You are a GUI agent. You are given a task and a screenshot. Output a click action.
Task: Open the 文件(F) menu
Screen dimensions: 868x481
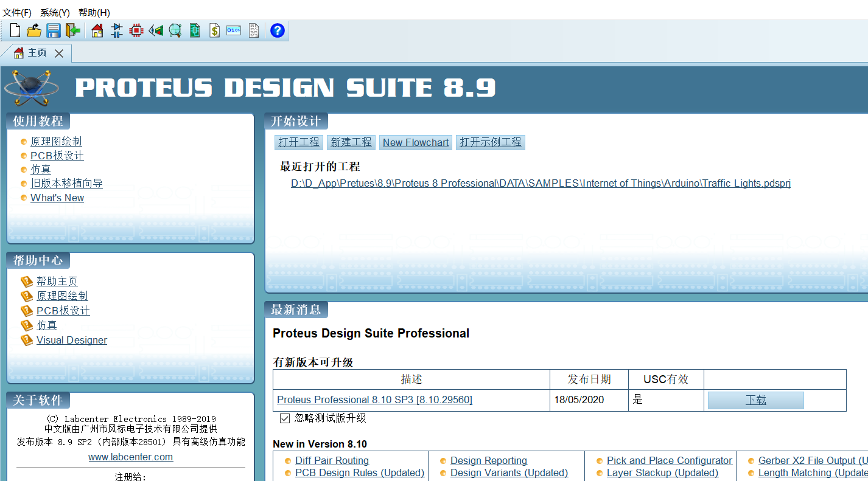(17, 12)
